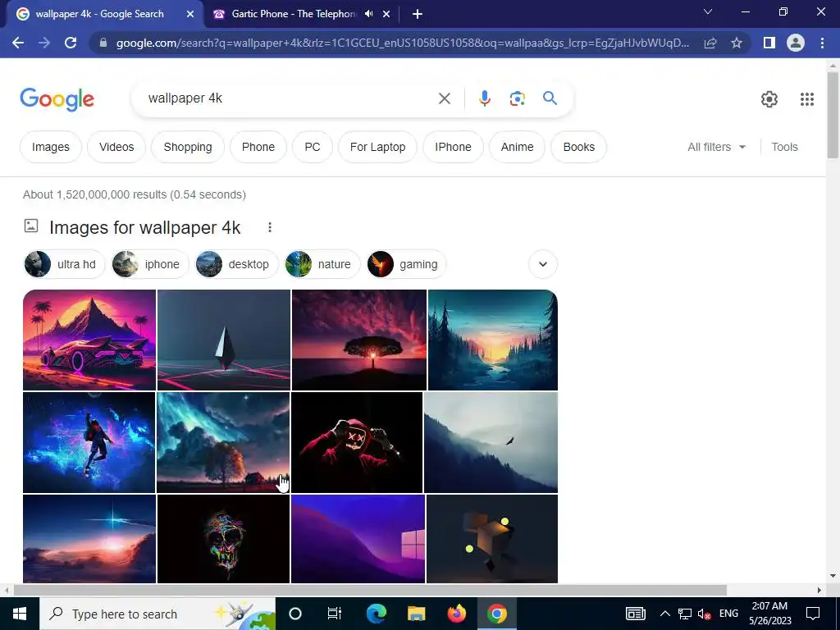Open the floating crystal shard wallpaper
This screenshot has height=630, width=840.
(x=224, y=340)
